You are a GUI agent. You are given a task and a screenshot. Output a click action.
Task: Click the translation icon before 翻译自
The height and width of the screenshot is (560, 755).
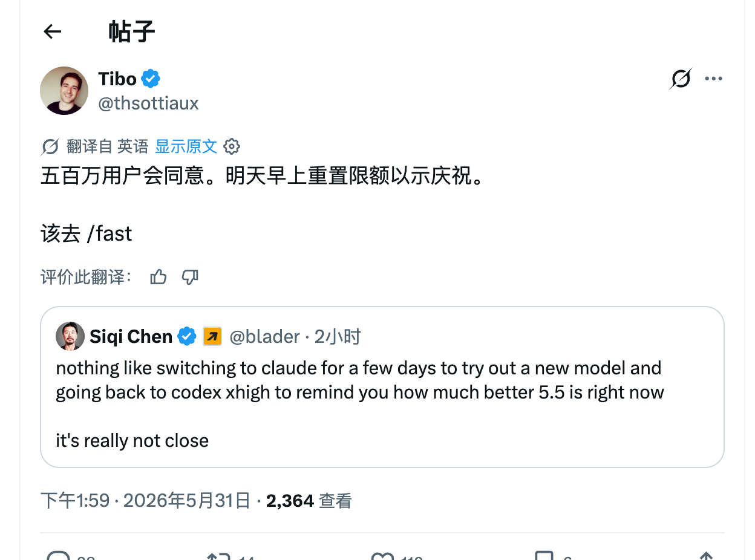coord(50,146)
